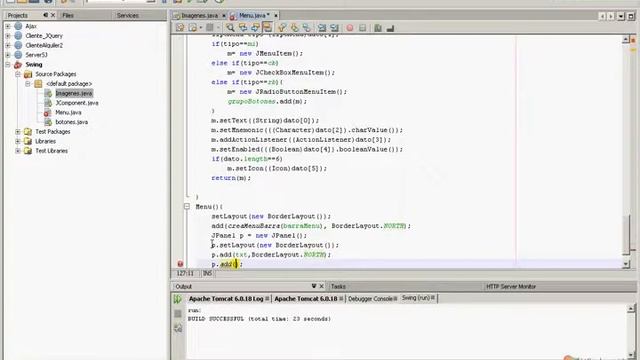Open the editor documents list dropdown
This screenshot has width=640, height=360.
coord(621,16)
